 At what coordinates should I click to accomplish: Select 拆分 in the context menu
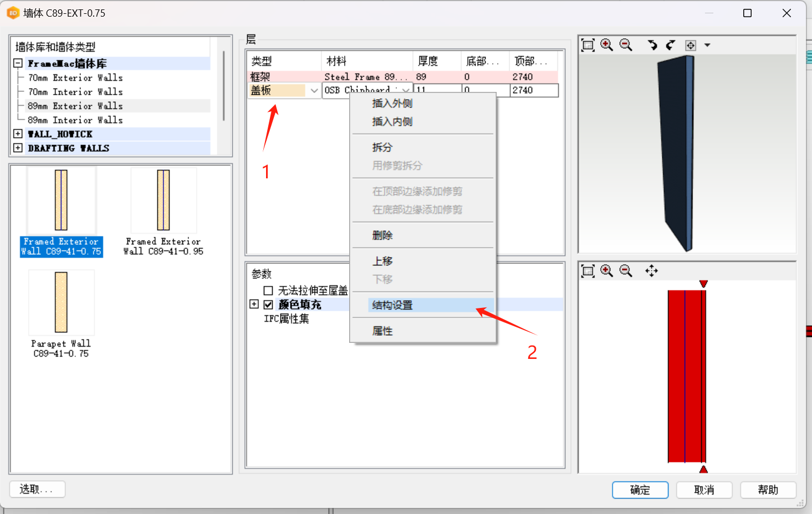click(382, 147)
